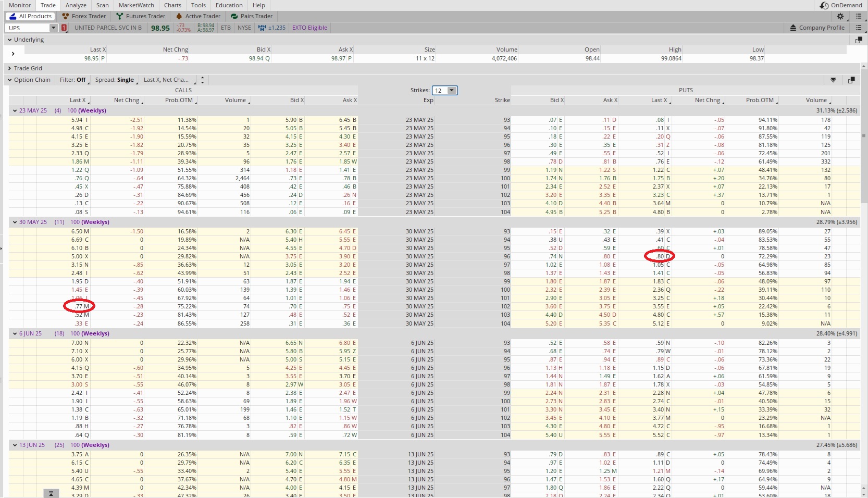Click the red number 1 symbol link icon
Screen dimensions: 868x498
pyautogui.click(x=64, y=28)
